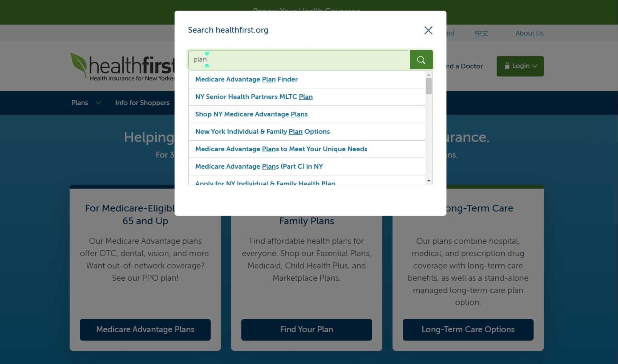Open Medicare Advantage Plan Finder suggestion
Viewport: 618px width, 364px height.
tap(307, 79)
